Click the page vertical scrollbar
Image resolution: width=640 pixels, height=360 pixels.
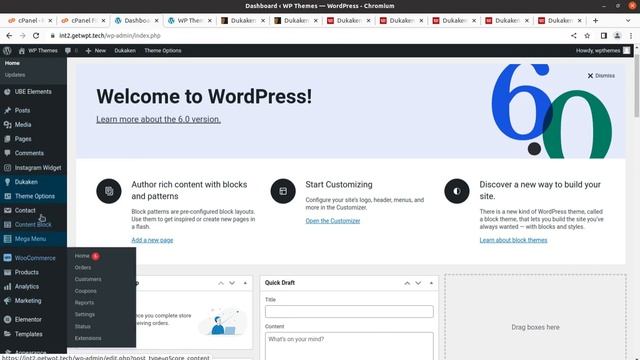pyautogui.click(x=637, y=86)
